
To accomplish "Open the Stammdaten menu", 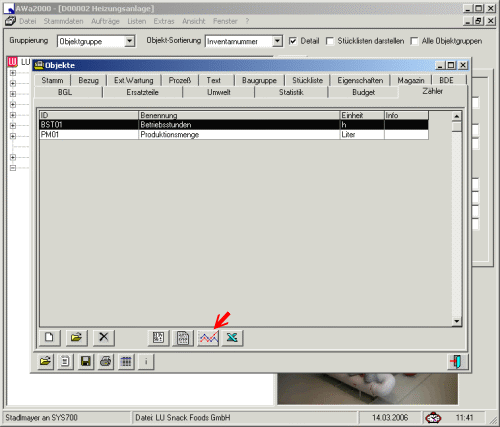I will pyautogui.click(x=63, y=21).
